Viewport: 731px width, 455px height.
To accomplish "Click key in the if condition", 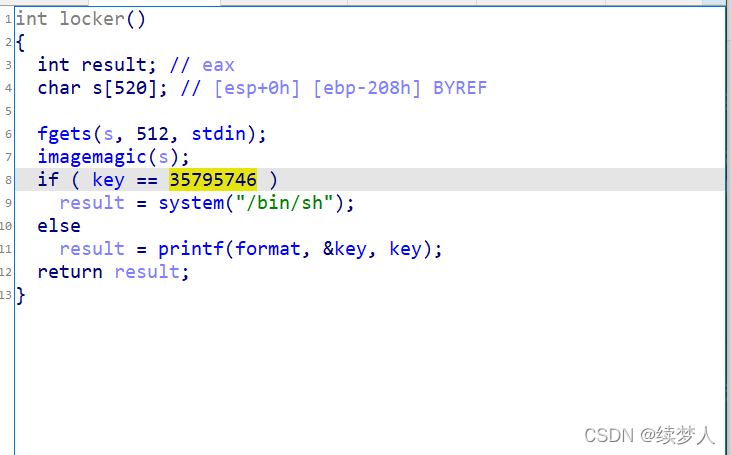I will point(108,180).
